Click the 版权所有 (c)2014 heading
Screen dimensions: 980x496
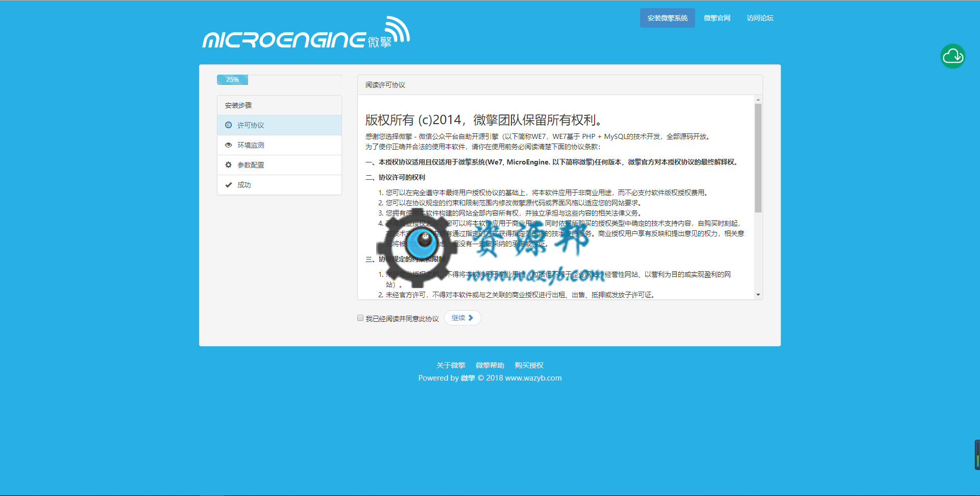tap(485, 120)
